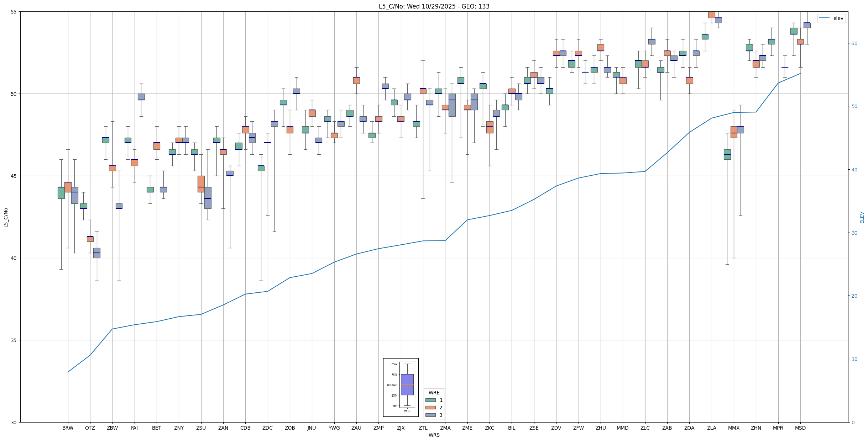This screenshot has width=868, height=441.
Task: Click the MSD station tick label
Action: [x=800, y=428]
